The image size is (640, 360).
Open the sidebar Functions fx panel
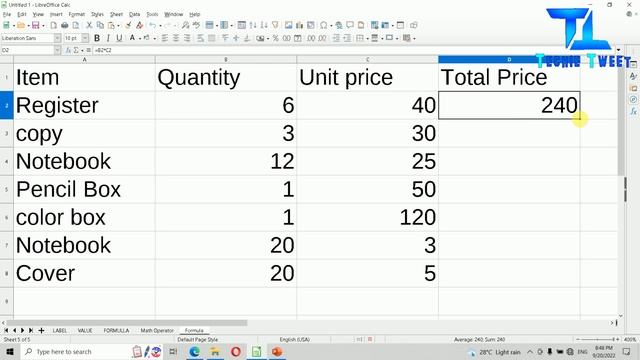tap(633, 111)
